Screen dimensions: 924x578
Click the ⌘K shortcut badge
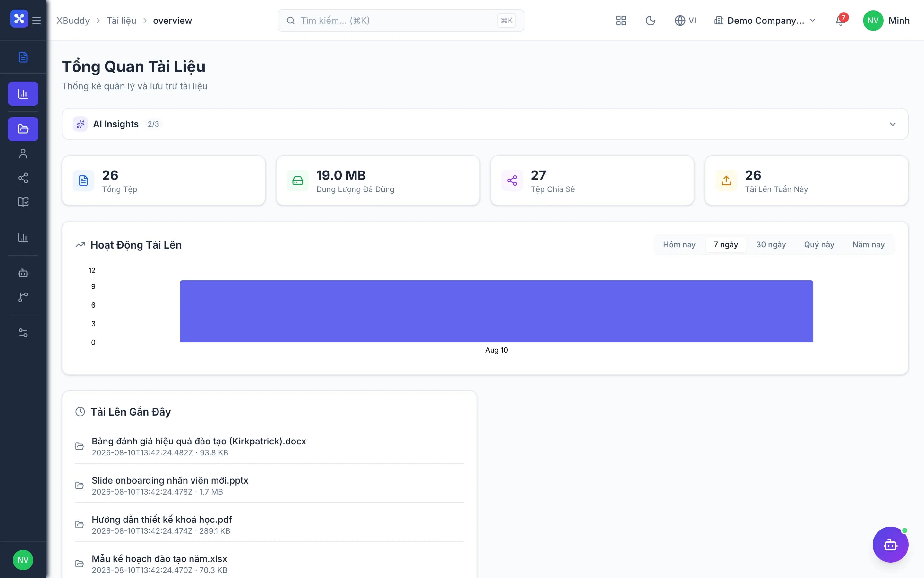point(507,21)
